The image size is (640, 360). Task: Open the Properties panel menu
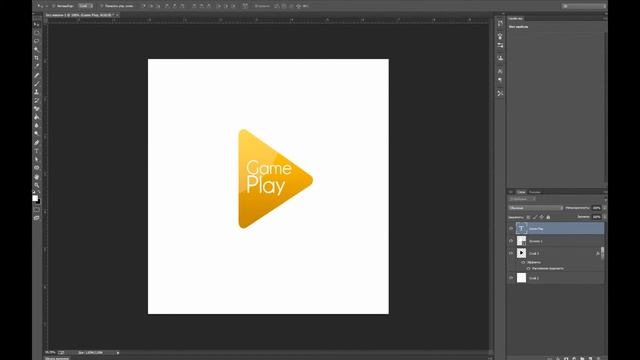pos(605,19)
